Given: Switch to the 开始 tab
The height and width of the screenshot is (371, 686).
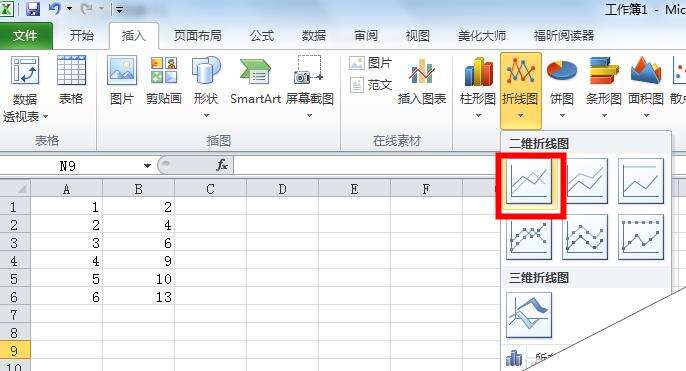Looking at the screenshot, I should [x=82, y=35].
